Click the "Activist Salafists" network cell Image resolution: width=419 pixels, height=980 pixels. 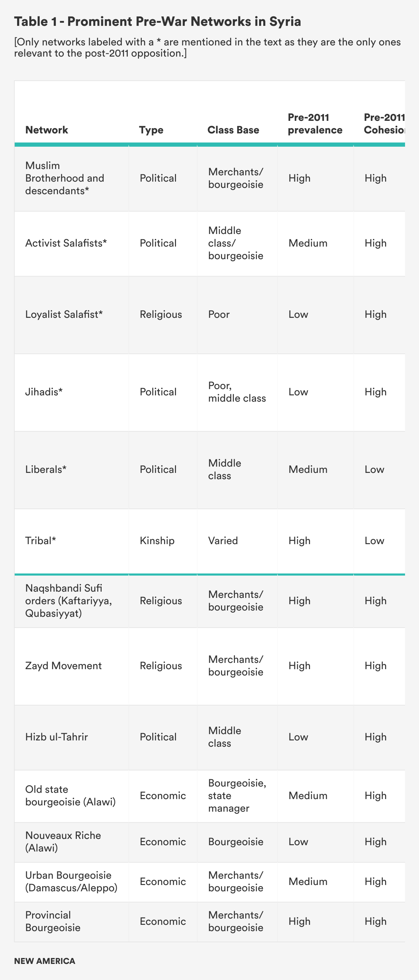click(66, 243)
